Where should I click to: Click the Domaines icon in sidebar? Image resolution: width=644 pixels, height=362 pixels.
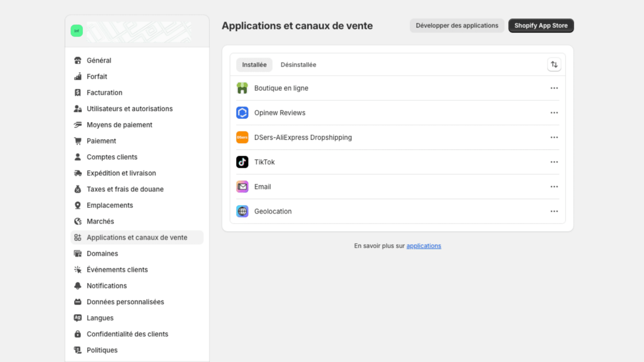(78, 253)
